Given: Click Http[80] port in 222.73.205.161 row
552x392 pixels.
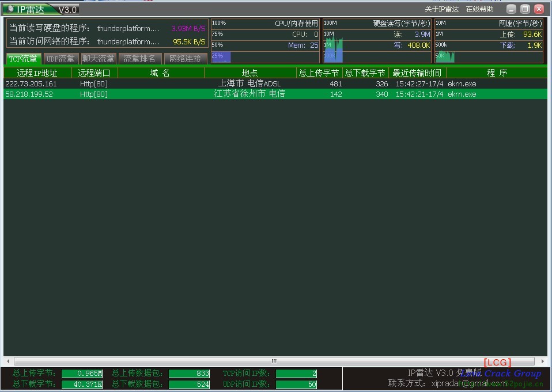Looking at the screenshot, I should tap(94, 83).
